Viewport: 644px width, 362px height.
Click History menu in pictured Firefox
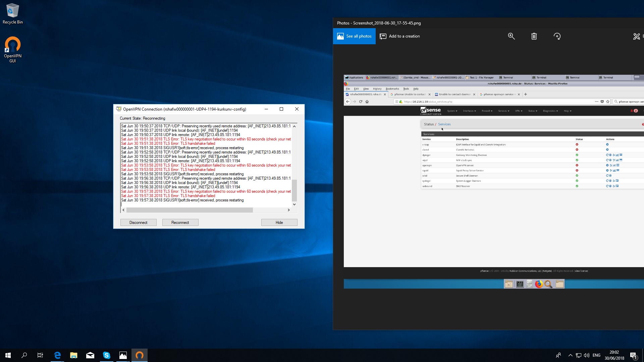(377, 89)
